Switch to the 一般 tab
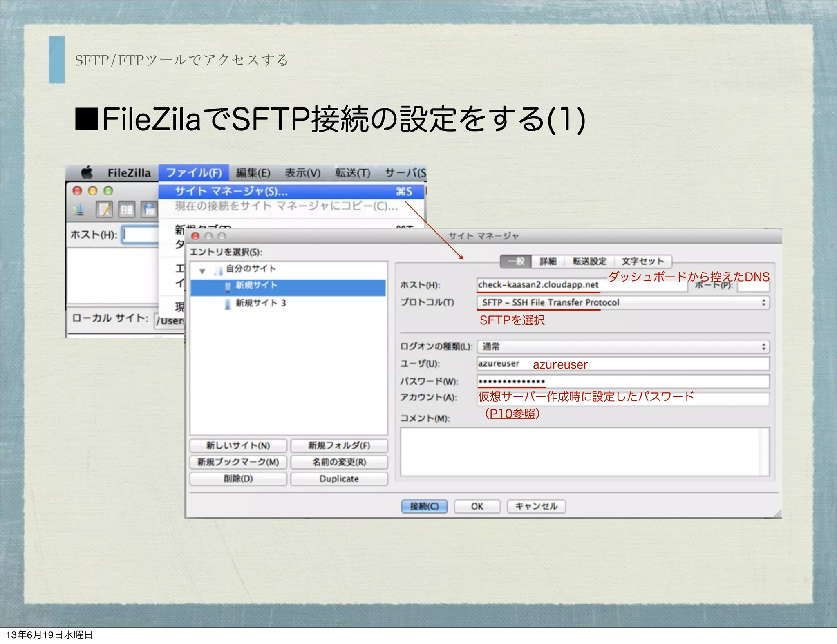The image size is (837, 644). [x=516, y=261]
